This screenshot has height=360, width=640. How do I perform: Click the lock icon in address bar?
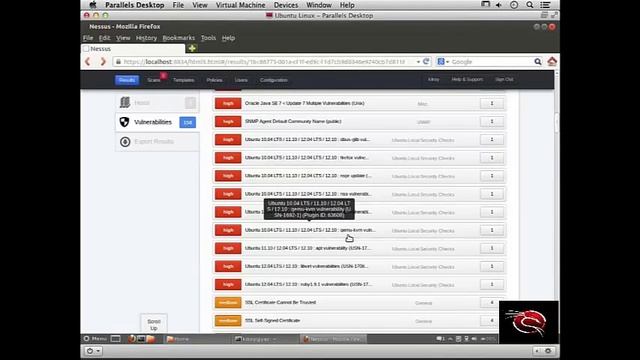pos(118,62)
